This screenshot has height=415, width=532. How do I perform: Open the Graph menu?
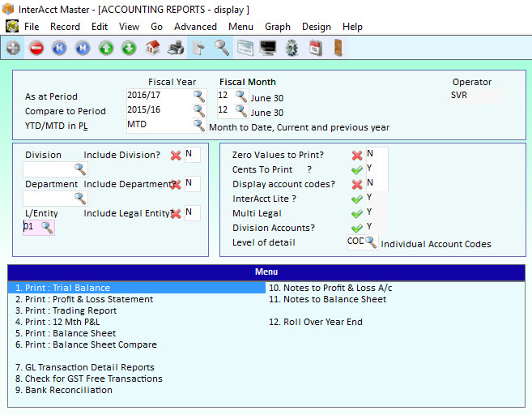click(x=278, y=27)
